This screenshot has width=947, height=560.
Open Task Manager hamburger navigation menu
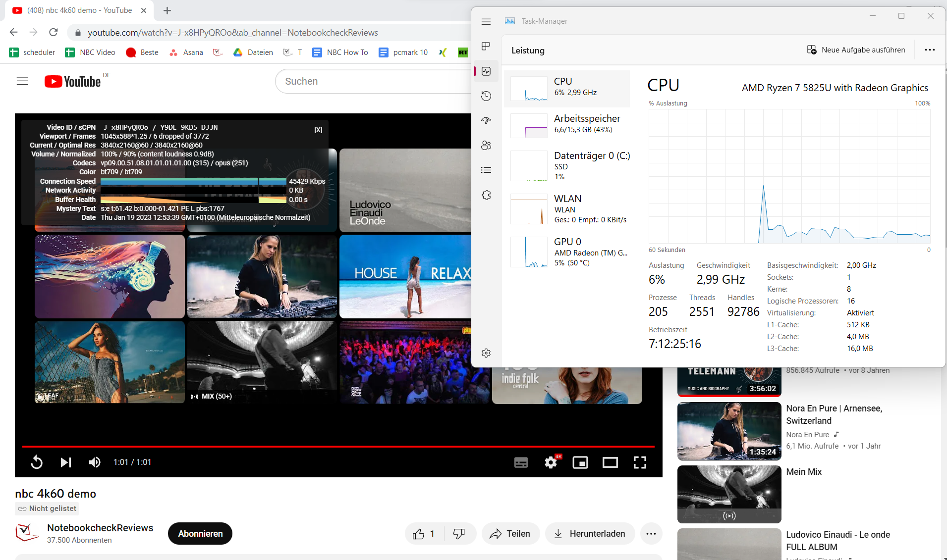(486, 22)
